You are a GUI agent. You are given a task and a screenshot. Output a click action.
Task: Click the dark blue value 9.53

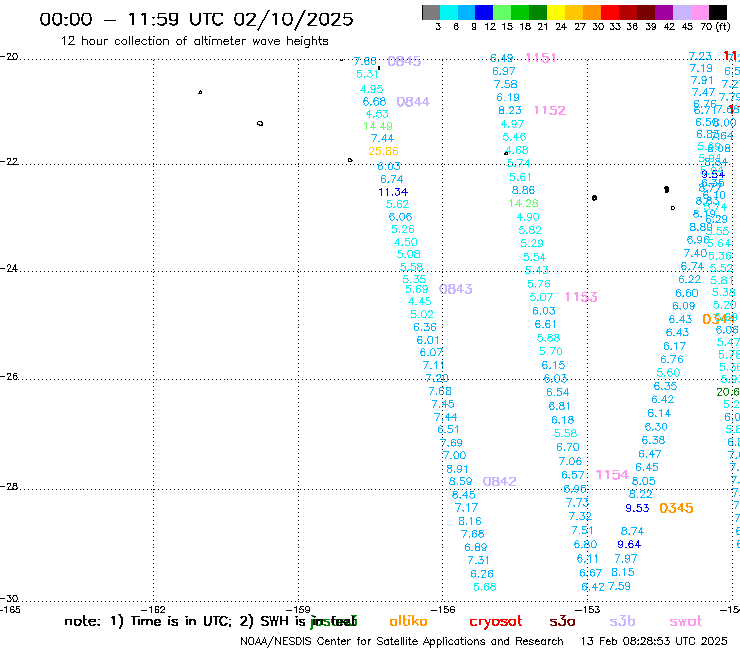(x=637, y=508)
